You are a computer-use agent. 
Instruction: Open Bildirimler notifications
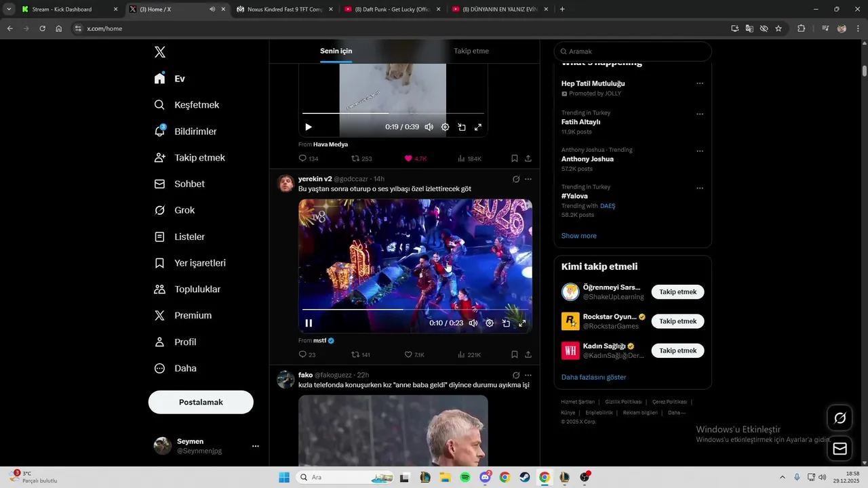(x=186, y=131)
